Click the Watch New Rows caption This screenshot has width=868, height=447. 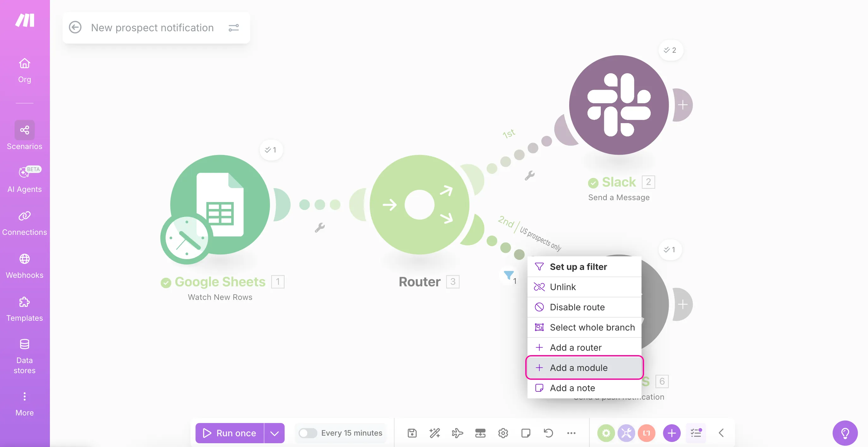tap(220, 297)
